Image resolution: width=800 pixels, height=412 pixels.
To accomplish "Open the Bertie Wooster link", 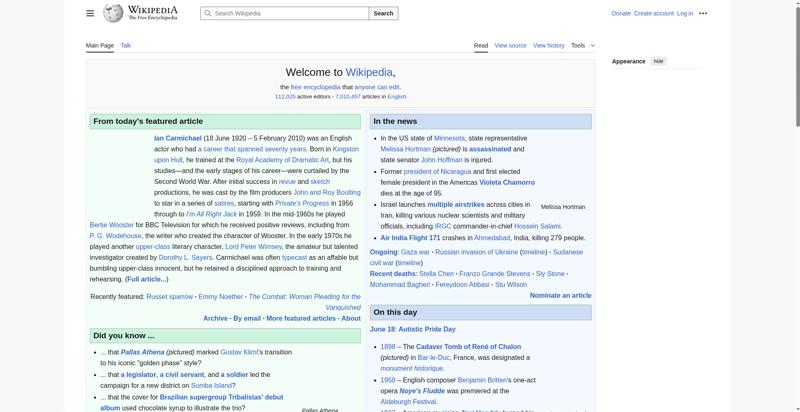I will point(112,225).
